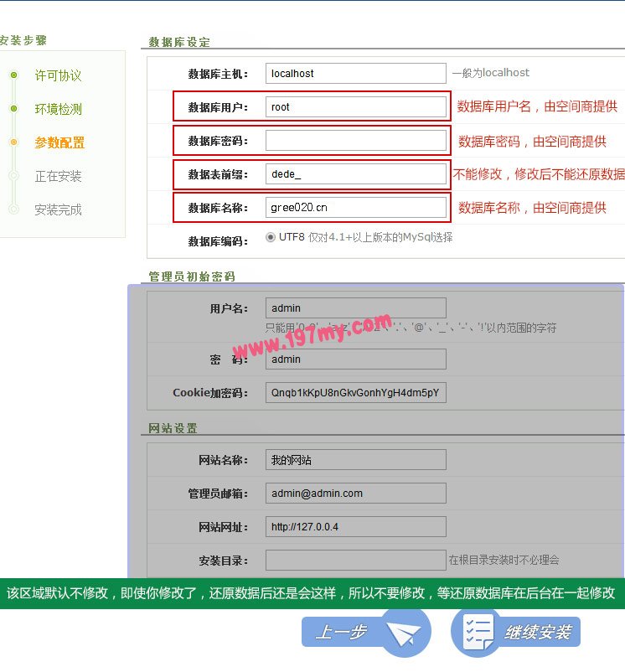Click the checklist icon on 继续安装
625x672 pixels.
478,633
